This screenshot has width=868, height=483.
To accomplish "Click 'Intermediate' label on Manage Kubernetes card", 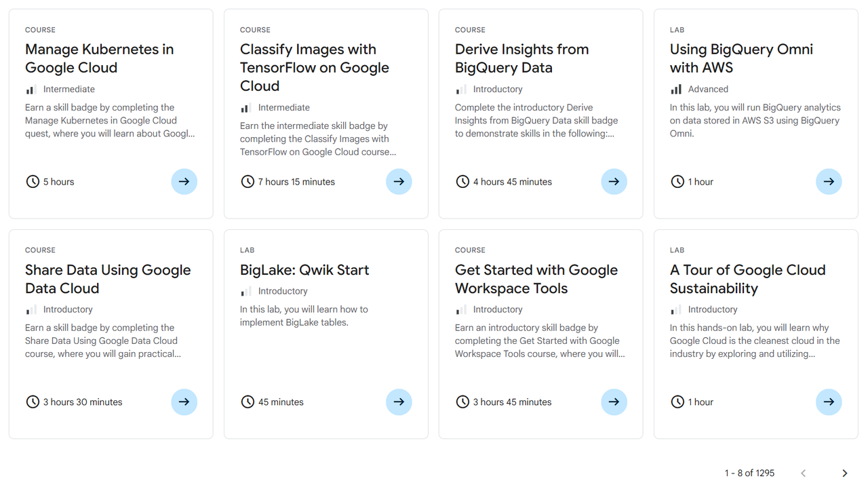I will (69, 90).
